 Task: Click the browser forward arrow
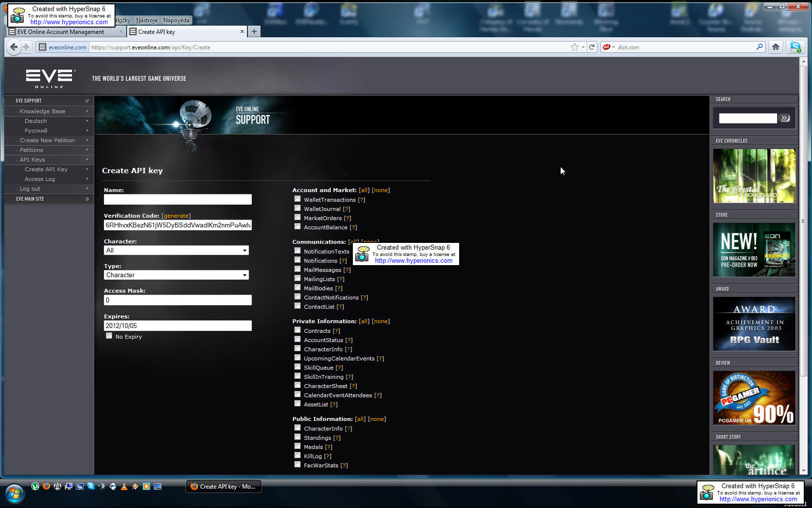point(26,47)
